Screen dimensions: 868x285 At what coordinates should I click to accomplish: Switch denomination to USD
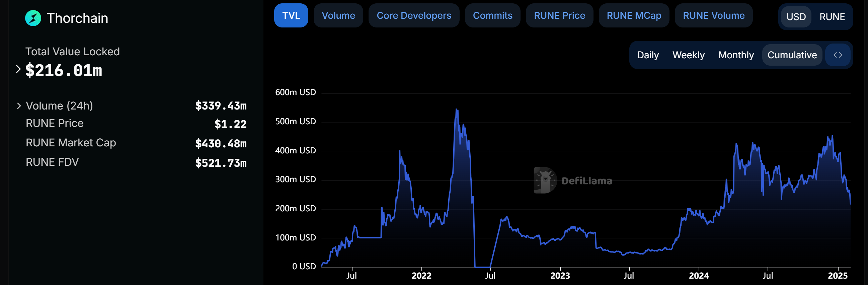pos(796,17)
